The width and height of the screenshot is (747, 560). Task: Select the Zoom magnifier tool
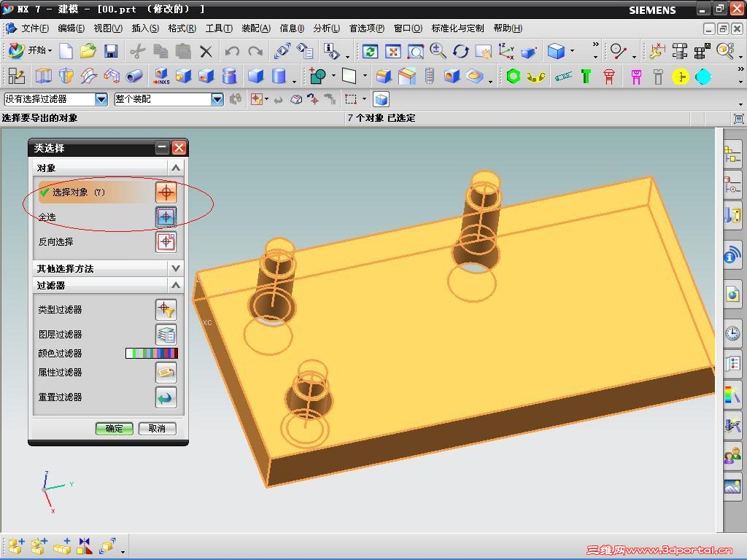[438, 51]
